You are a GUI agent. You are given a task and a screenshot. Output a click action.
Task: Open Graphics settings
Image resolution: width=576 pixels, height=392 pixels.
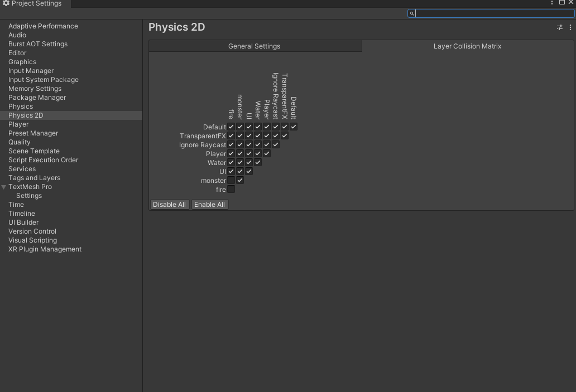coord(22,62)
